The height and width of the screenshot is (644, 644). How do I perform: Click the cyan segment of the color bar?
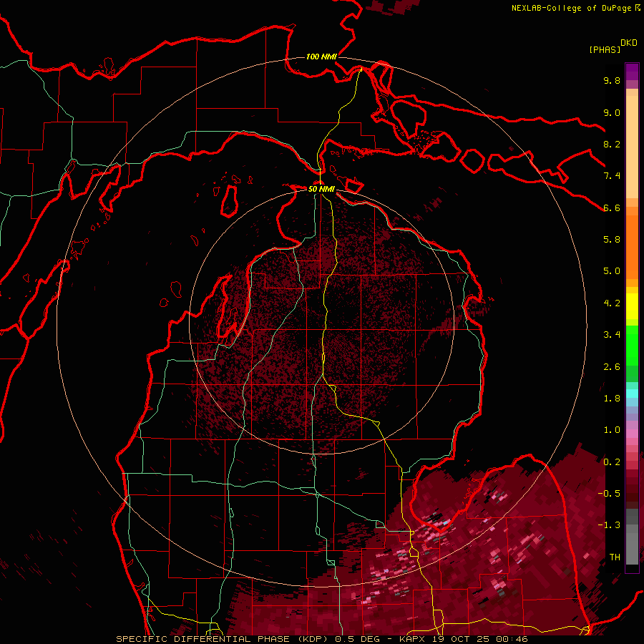[x=632, y=394]
